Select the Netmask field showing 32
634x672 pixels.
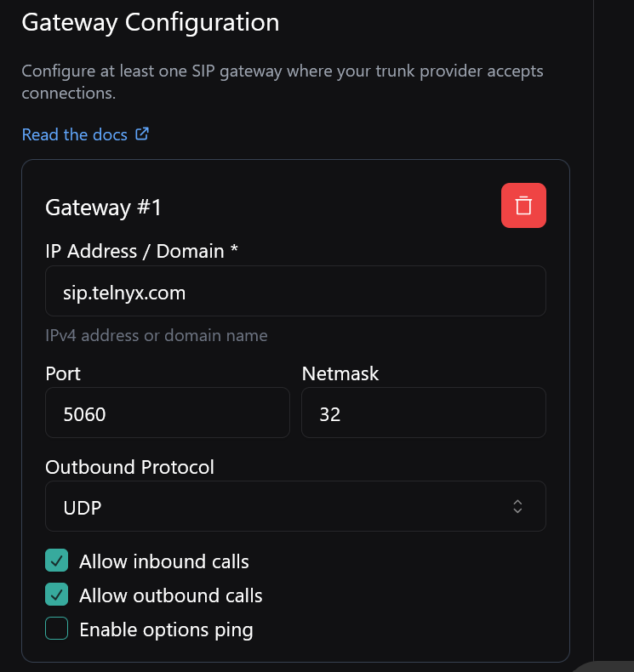click(x=423, y=413)
